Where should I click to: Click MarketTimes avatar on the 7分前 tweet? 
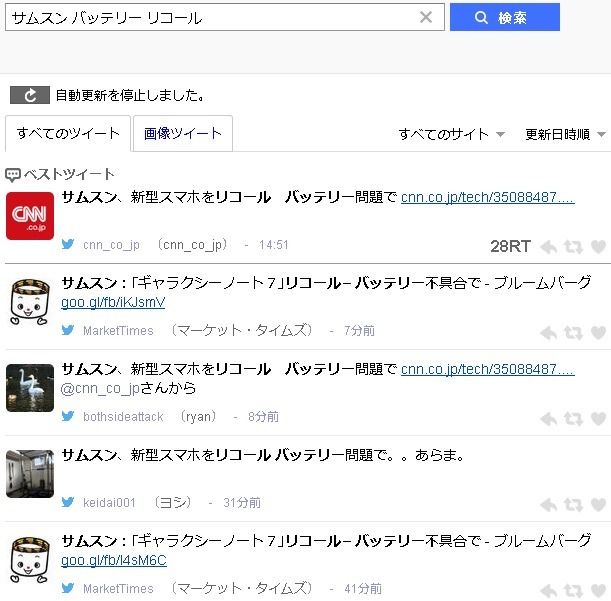point(30,302)
